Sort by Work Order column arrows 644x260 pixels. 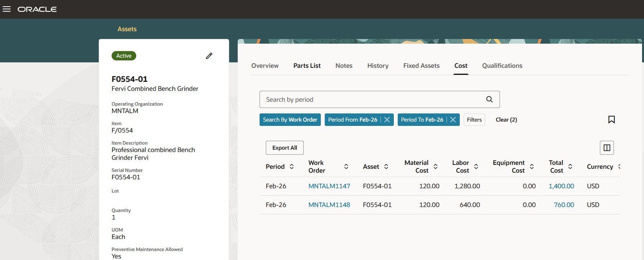[x=346, y=166]
